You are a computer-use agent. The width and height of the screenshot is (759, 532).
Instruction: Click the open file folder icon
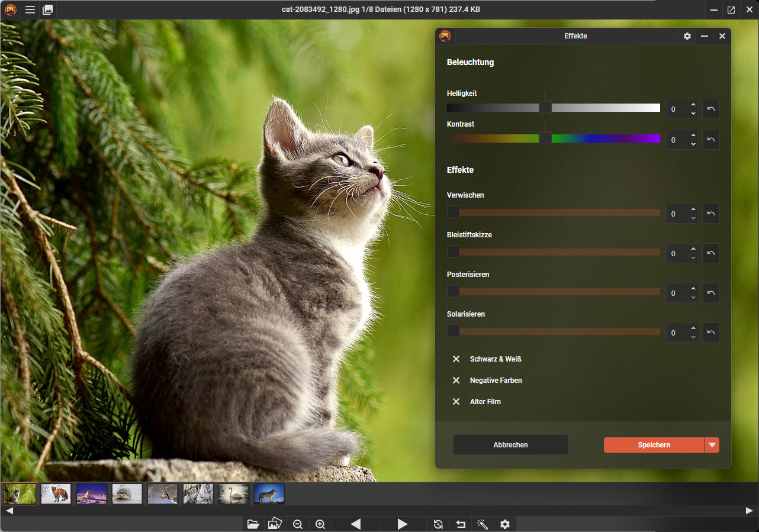253,524
